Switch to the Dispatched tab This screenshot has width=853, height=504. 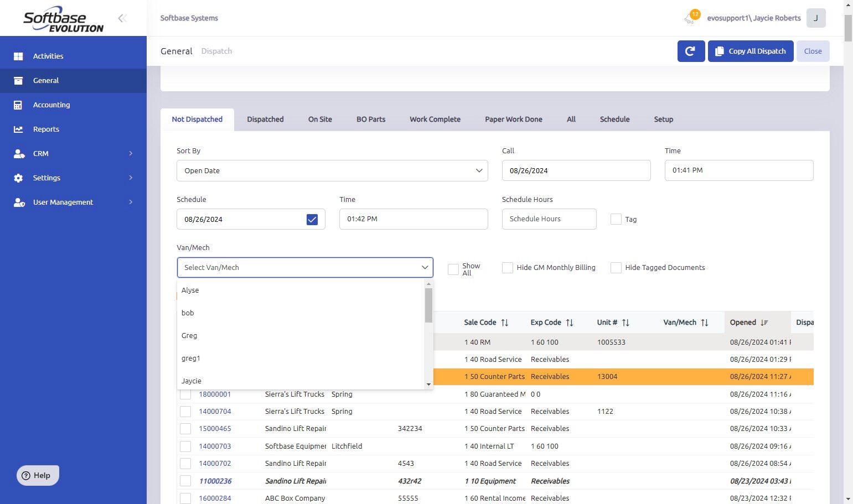[x=265, y=119]
